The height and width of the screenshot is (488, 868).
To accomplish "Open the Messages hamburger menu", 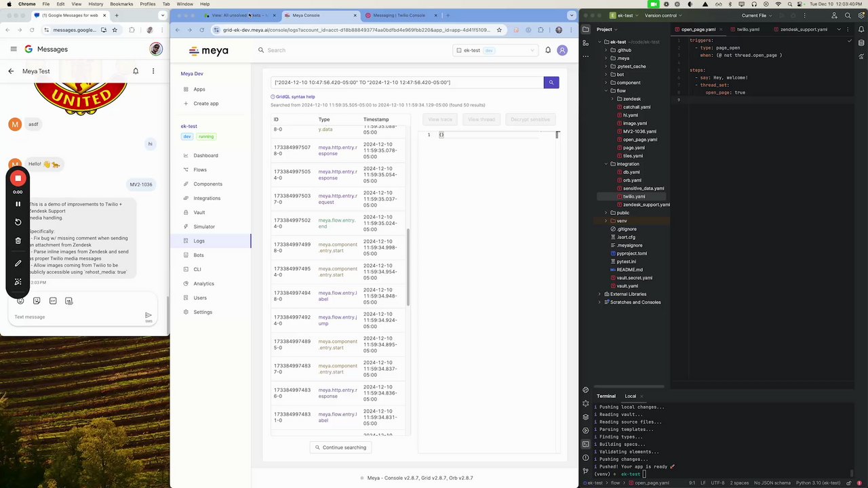I will tap(14, 49).
